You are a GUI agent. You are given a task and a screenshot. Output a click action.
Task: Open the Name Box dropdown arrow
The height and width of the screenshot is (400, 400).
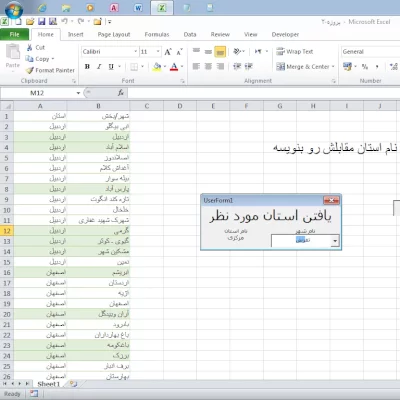78,93
